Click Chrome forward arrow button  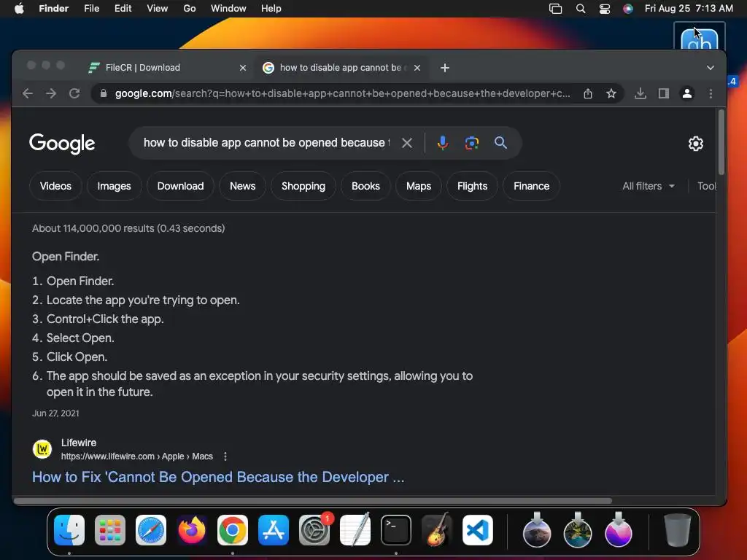[x=51, y=93]
